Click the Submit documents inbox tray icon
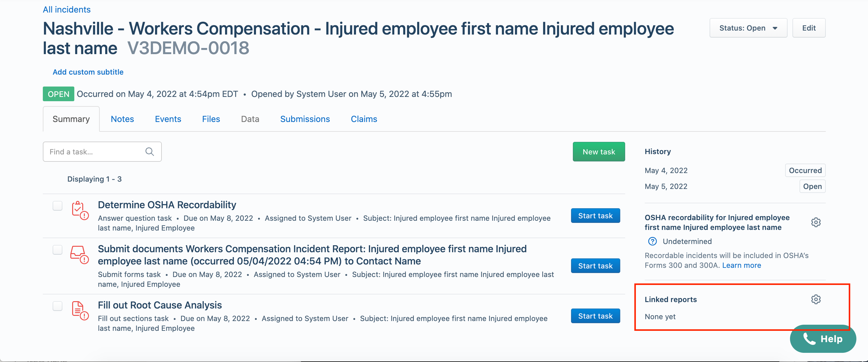Image resolution: width=868 pixels, height=362 pixels. click(x=80, y=255)
